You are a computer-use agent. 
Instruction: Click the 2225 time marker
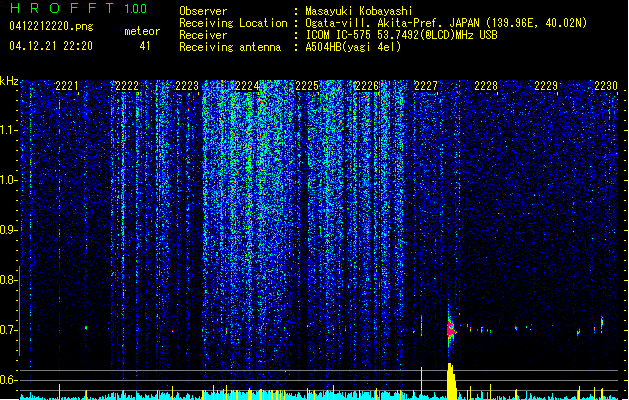pyautogui.click(x=307, y=86)
